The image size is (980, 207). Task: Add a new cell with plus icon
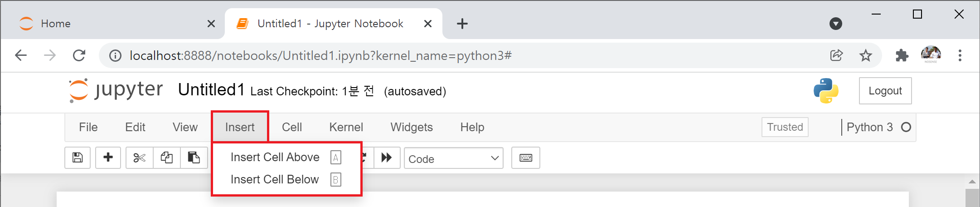point(108,158)
